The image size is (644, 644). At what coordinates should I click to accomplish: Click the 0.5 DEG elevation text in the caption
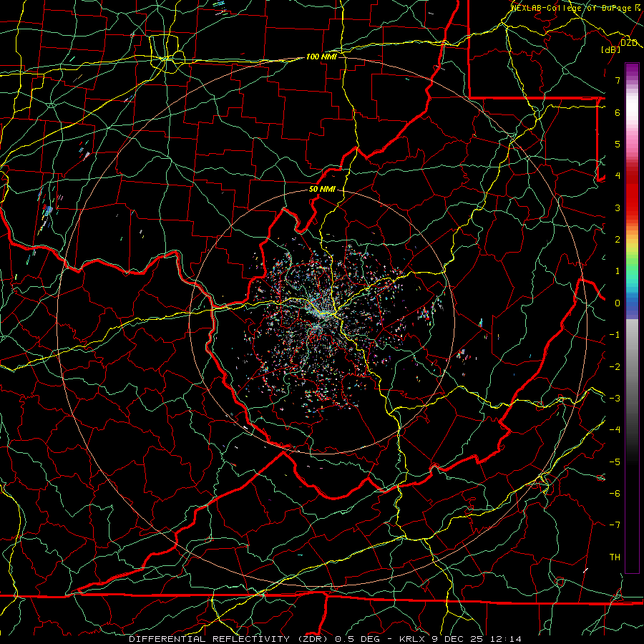(x=357, y=639)
